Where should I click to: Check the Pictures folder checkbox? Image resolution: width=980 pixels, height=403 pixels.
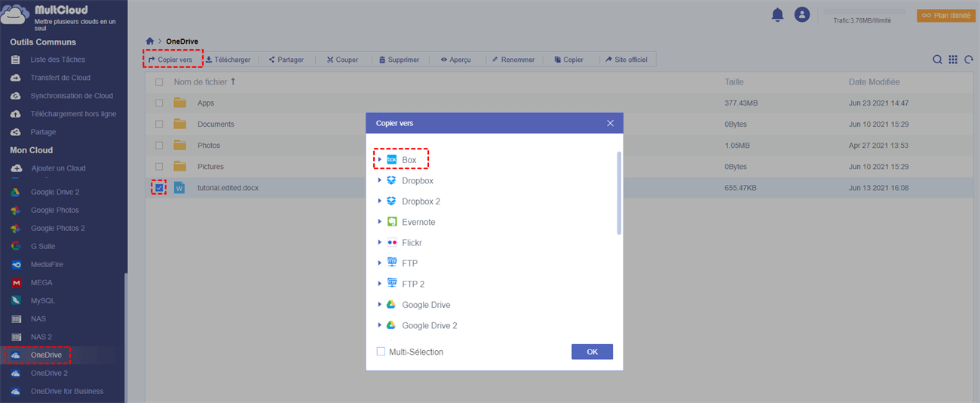[159, 166]
